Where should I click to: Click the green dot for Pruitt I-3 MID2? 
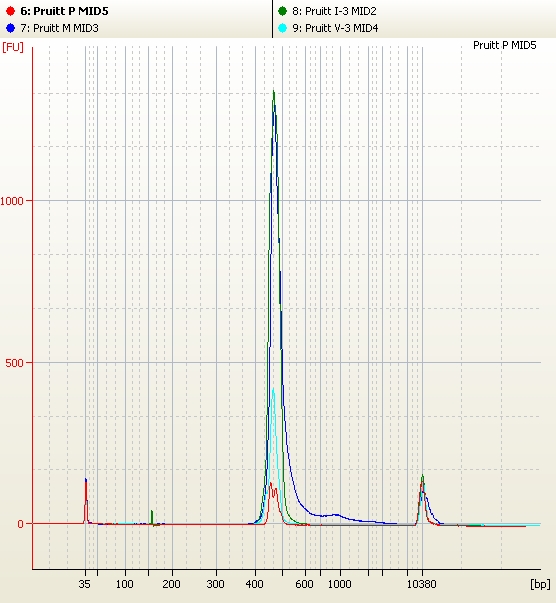pyautogui.click(x=282, y=11)
